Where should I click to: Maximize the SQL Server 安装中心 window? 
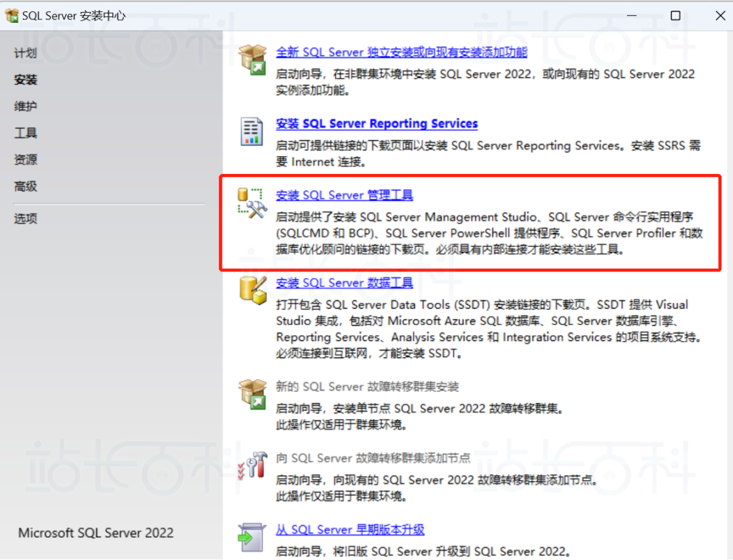[x=676, y=16]
